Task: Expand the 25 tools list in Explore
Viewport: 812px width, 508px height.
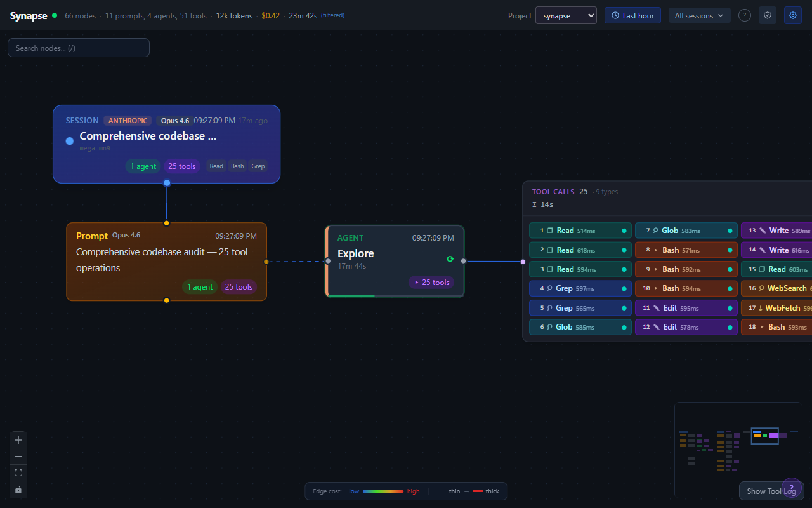Action: point(431,282)
